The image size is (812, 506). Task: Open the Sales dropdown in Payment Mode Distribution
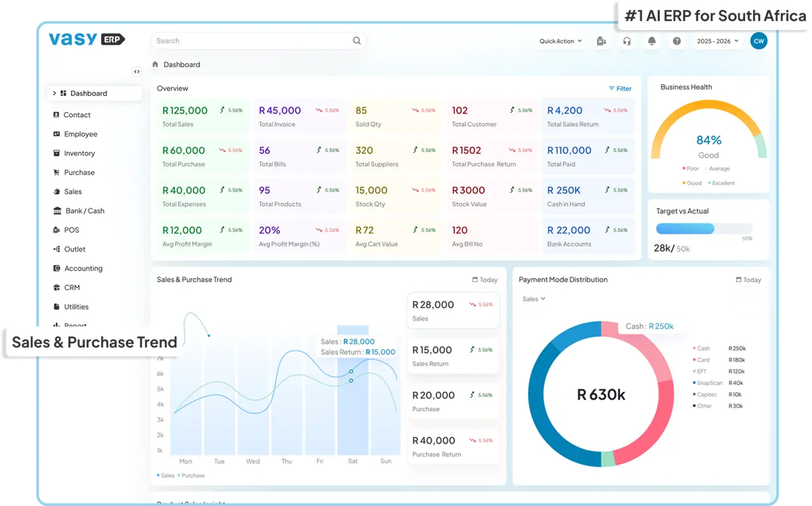tap(533, 298)
